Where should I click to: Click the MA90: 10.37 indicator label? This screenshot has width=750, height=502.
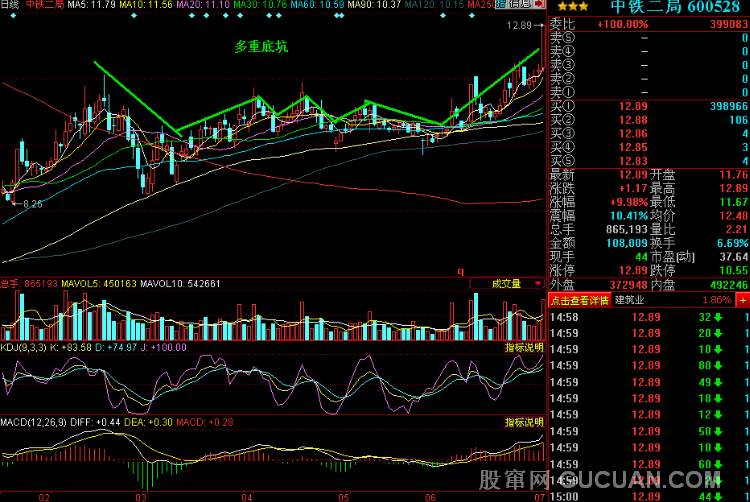[x=374, y=5]
